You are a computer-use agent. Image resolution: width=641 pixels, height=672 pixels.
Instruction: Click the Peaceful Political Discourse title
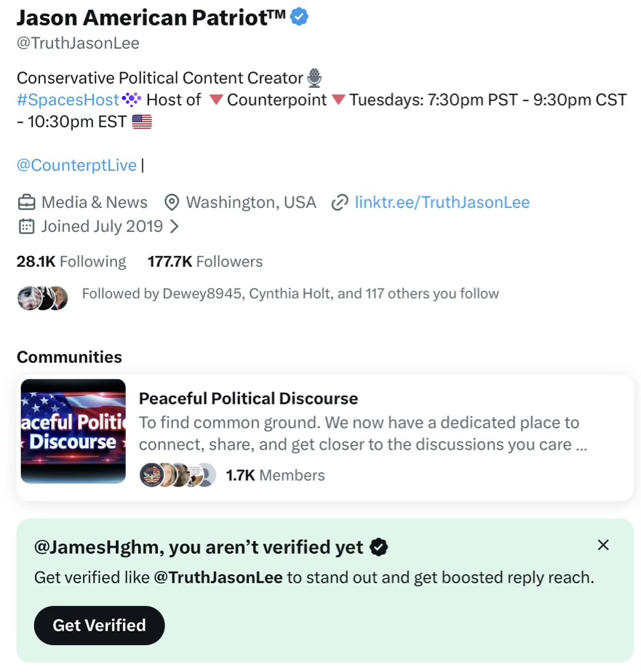click(248, 399)
